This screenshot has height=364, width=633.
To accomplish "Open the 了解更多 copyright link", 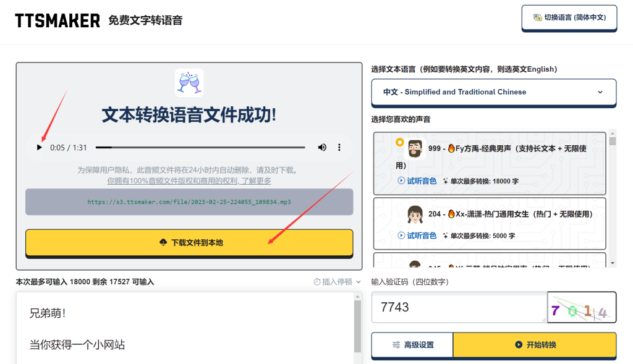I will coord(256,181).
